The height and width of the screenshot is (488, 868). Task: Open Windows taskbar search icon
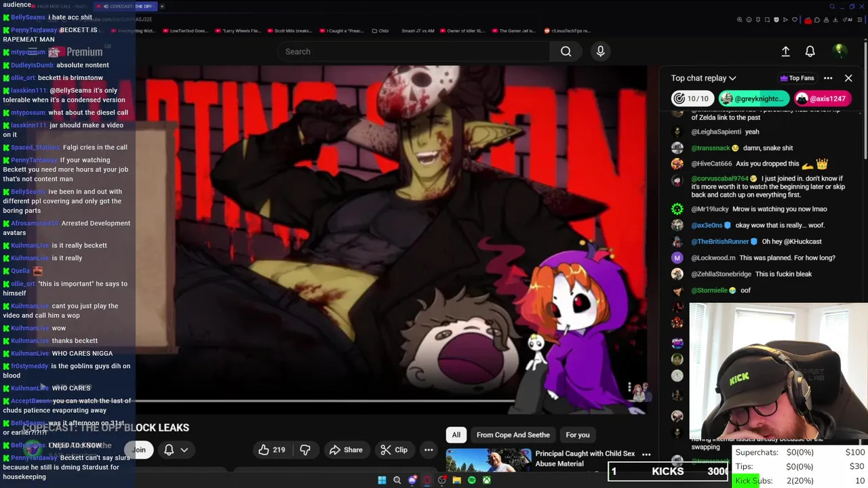(397, 480)
